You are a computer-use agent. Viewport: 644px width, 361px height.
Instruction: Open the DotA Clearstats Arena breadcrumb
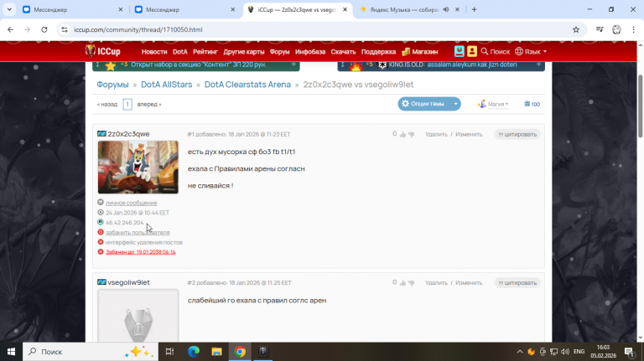(x=247, y=84)
